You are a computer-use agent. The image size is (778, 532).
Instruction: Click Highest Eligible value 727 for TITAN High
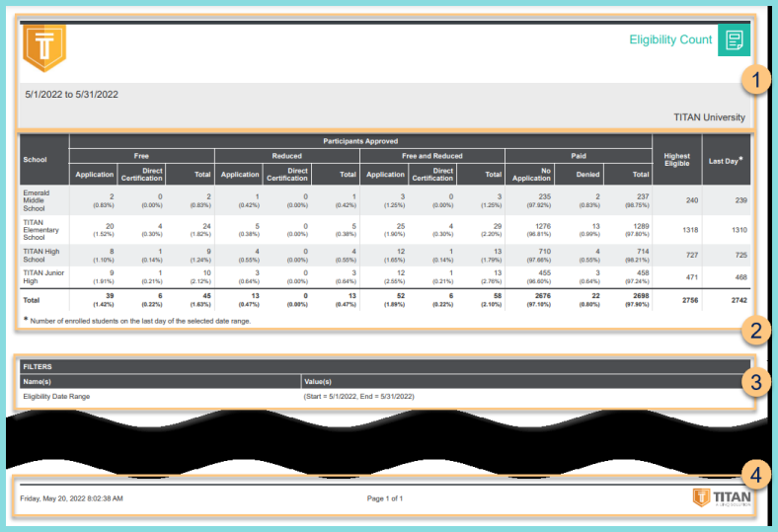coord(692,255)
